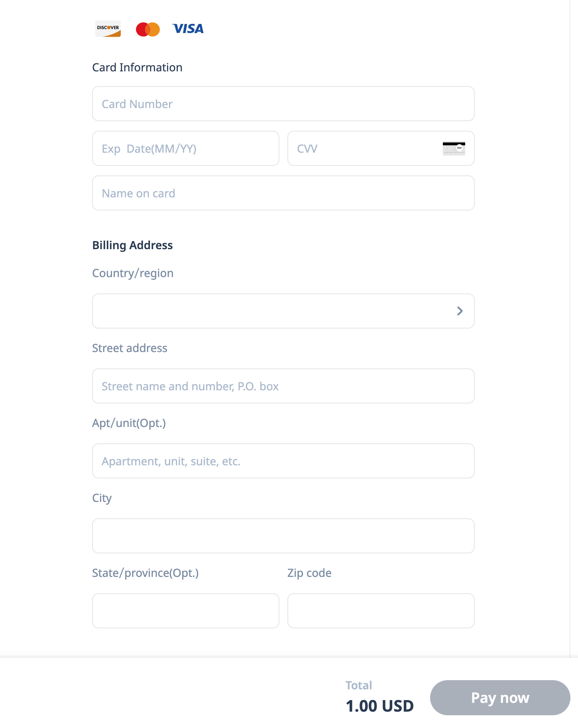Click the 1.00 USD total amount
The image size is (578, 728).
[x=379, y=706]
